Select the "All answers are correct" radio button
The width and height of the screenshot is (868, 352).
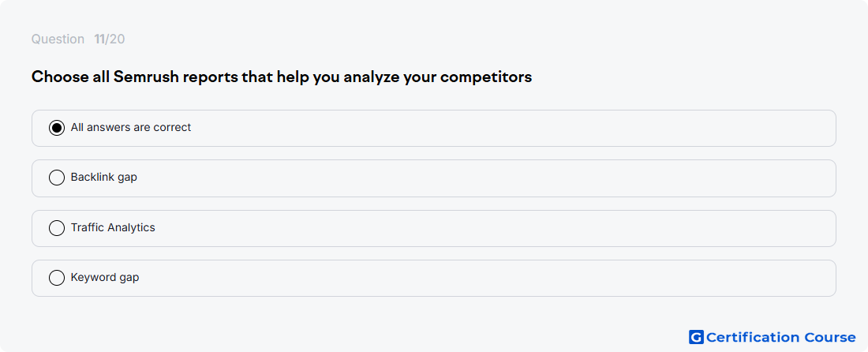[x=57, y=128]
